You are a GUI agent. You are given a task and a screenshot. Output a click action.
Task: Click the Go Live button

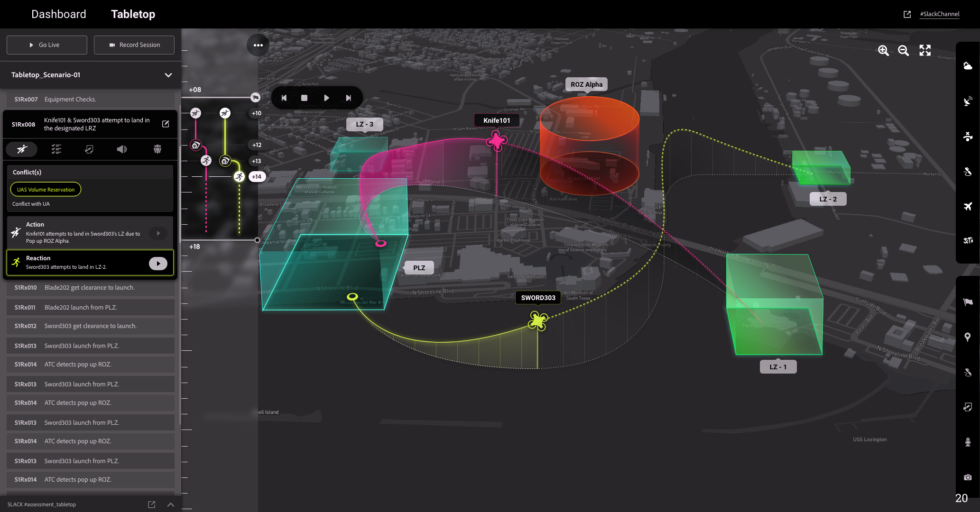[47, 45]
